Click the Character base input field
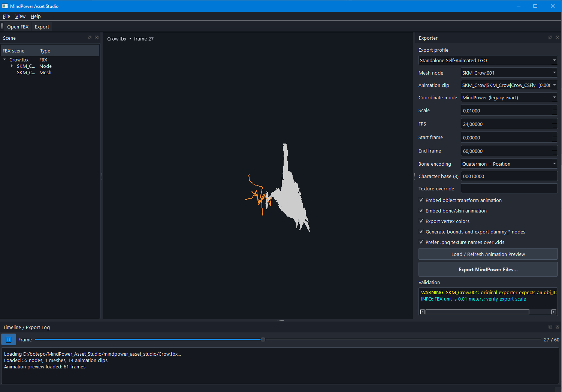This screenshot has width=562, height=392. click(x=509, y=176)
